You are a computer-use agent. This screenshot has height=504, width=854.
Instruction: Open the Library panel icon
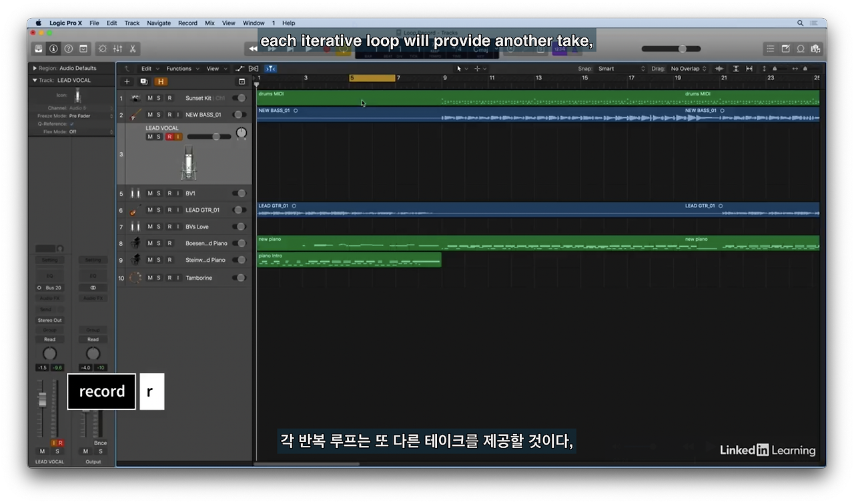(x=39, y=49)
